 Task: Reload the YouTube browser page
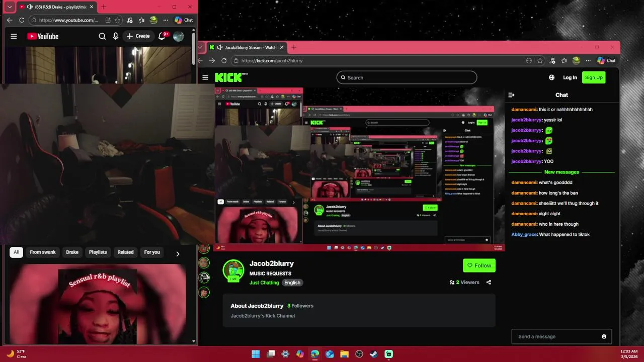[22, 20]
